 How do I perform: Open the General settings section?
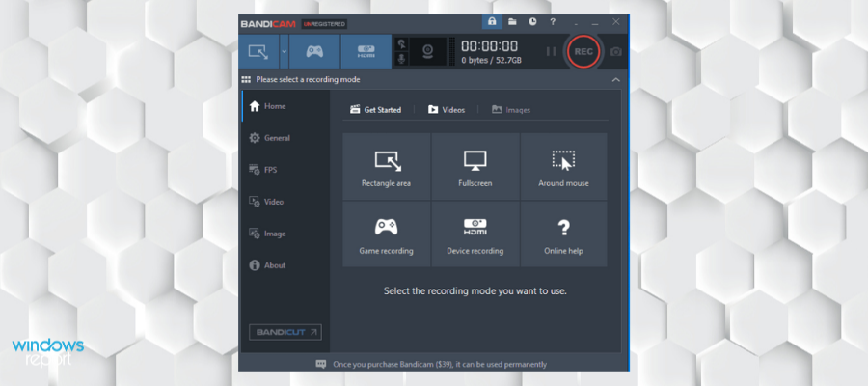pos(285,138)
